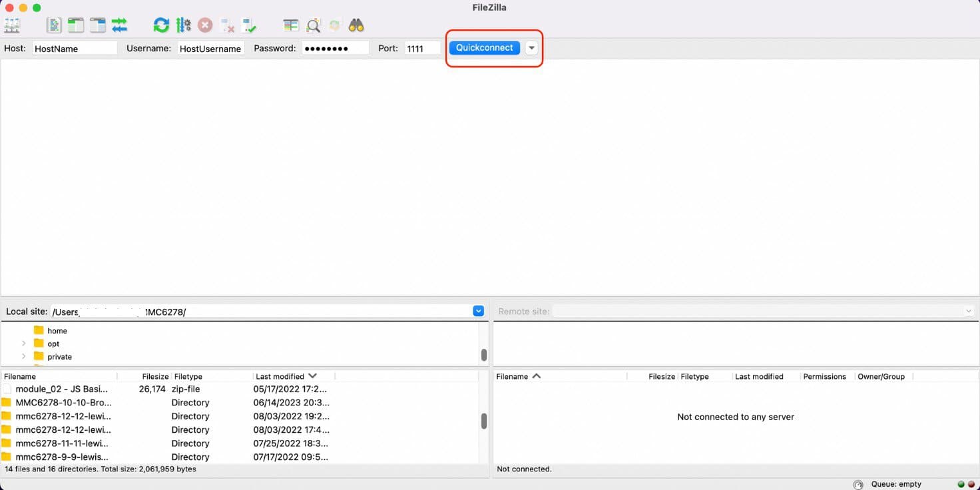Toggle synchronized browsing

tap(335, 26)
